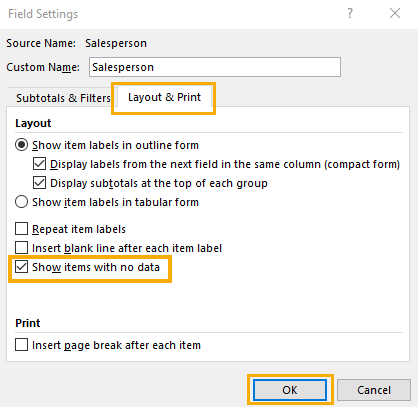418x407 pixels.
Task: Check Insert blank line after each item label
Action: pos(21,248)
